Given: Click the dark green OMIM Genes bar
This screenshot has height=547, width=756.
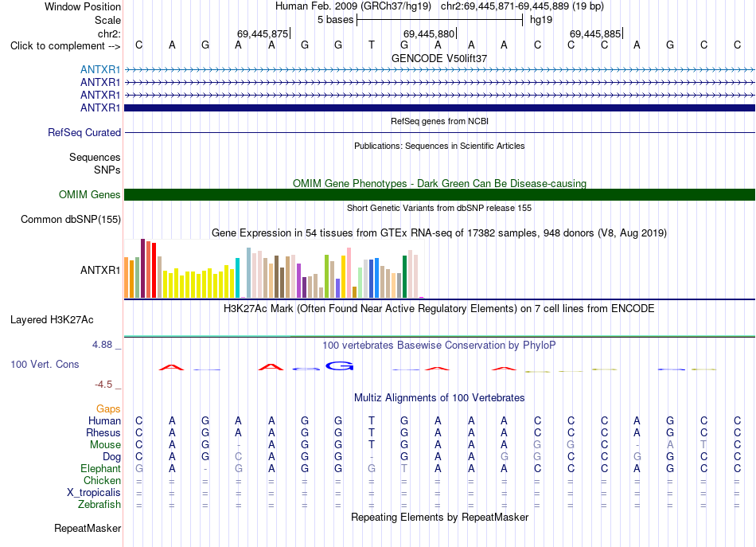Looking at the screenshot, I should [439, 194].
